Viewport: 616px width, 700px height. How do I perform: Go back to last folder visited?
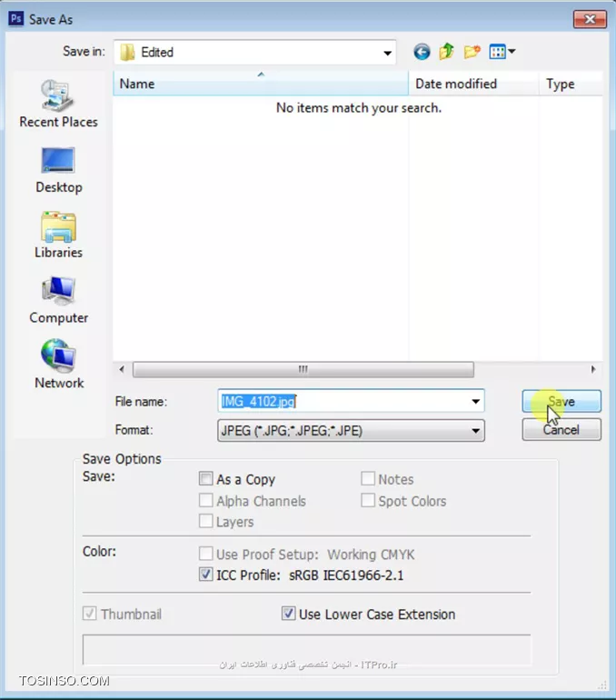coord(422,52)
